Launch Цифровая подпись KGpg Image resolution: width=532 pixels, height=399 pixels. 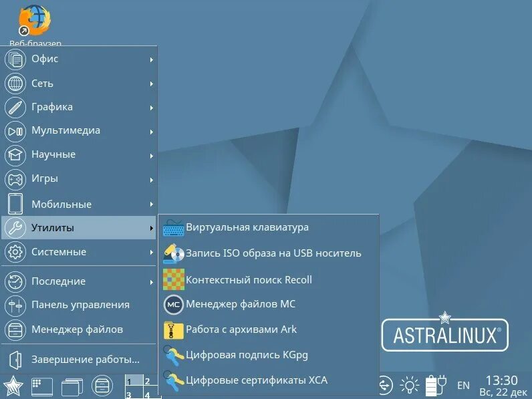pyautogui.click(x=269, y=356)
